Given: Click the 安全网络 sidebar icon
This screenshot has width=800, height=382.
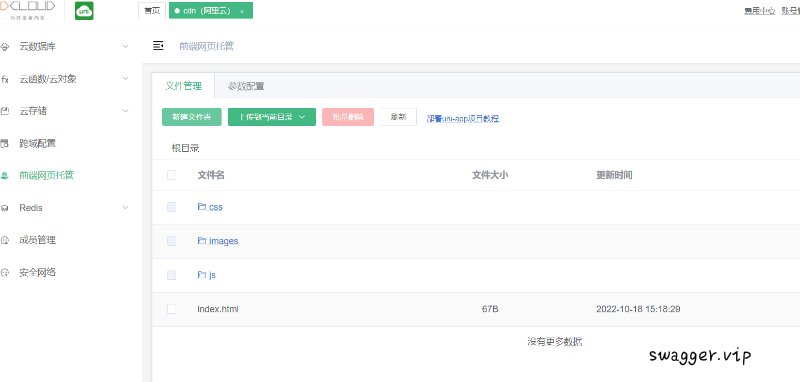Looking at the screenshot, I should (x=5, y=272).
